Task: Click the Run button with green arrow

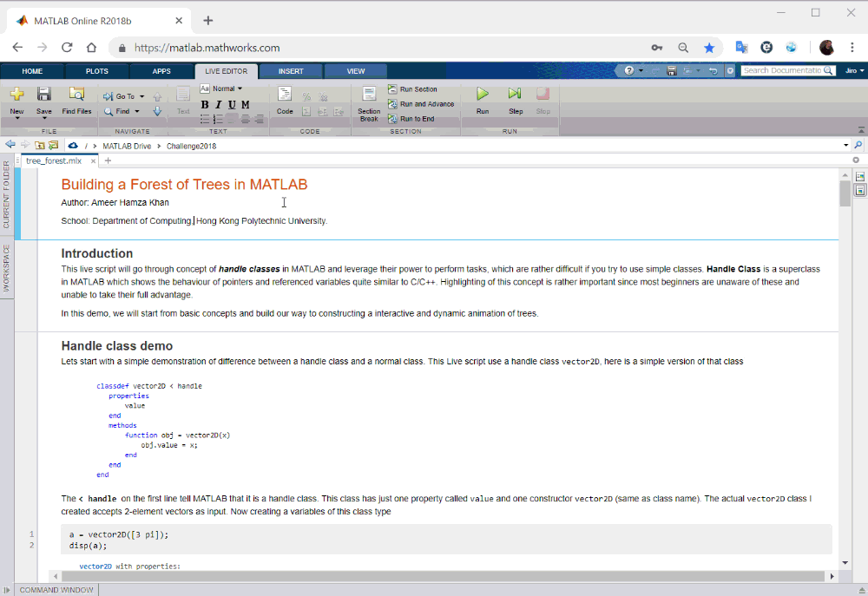Action: pos(483,98)
